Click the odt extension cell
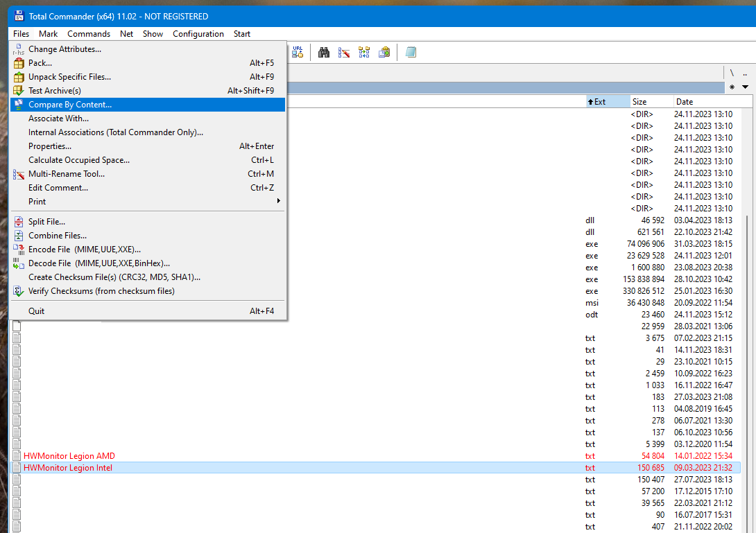The image size is (756, 533). click(592, 315)
